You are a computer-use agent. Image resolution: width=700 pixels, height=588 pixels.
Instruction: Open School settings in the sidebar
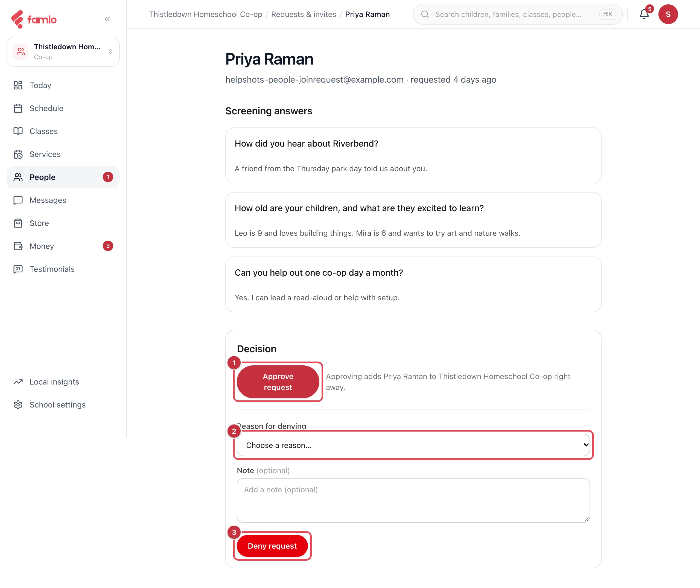63,405
